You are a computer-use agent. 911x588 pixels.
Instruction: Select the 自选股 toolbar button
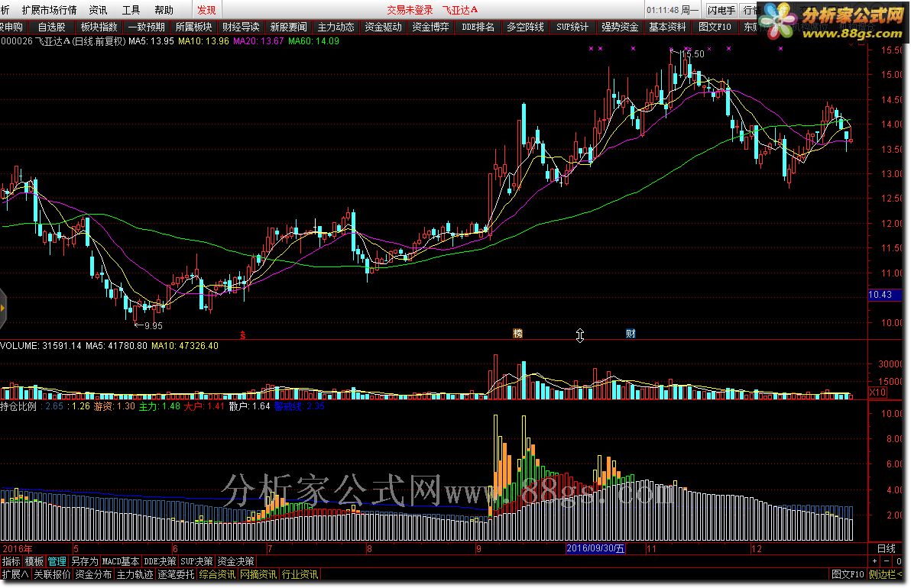pos(52,27)
